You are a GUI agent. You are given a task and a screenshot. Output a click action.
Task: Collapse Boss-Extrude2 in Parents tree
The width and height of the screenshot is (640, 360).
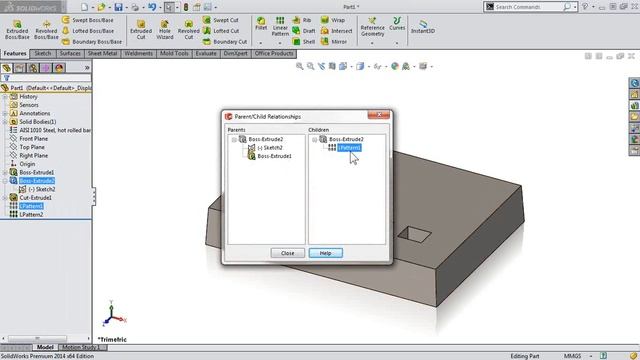(234, 140)
